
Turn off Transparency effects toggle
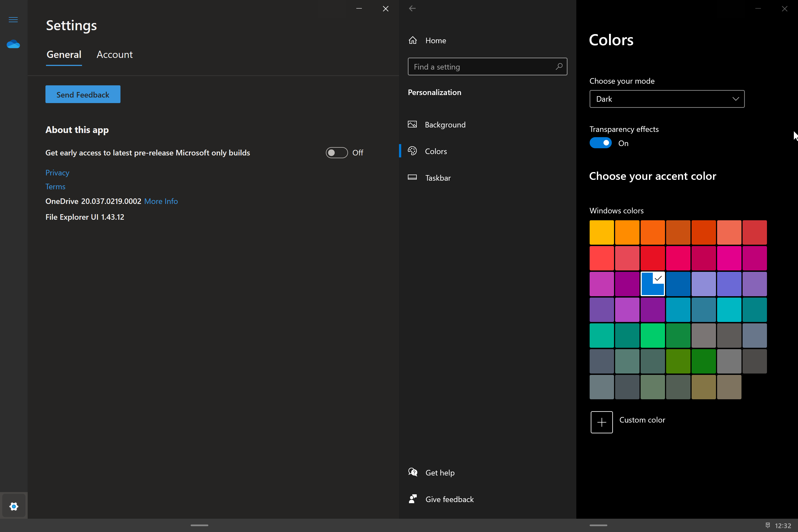click(600, 143)
